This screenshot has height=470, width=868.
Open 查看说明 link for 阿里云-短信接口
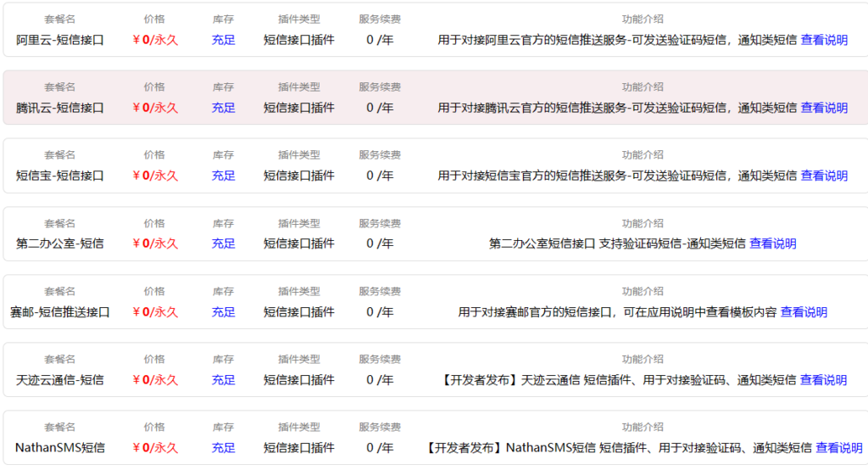[x=824, y=40]
